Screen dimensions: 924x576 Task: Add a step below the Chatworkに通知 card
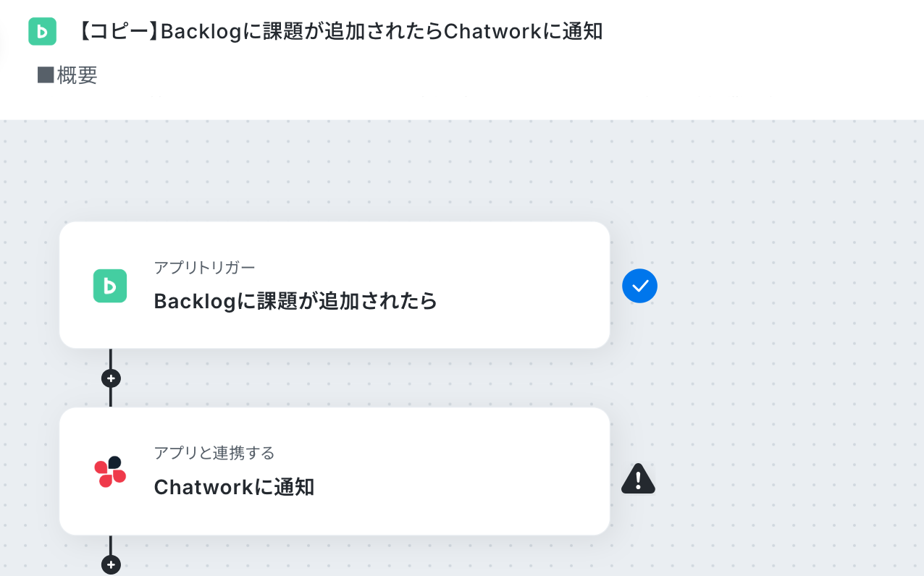[x=111, y=564]
